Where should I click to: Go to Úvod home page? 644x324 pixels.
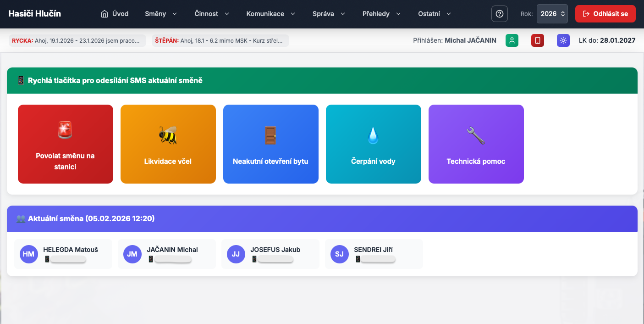(115, 14)
